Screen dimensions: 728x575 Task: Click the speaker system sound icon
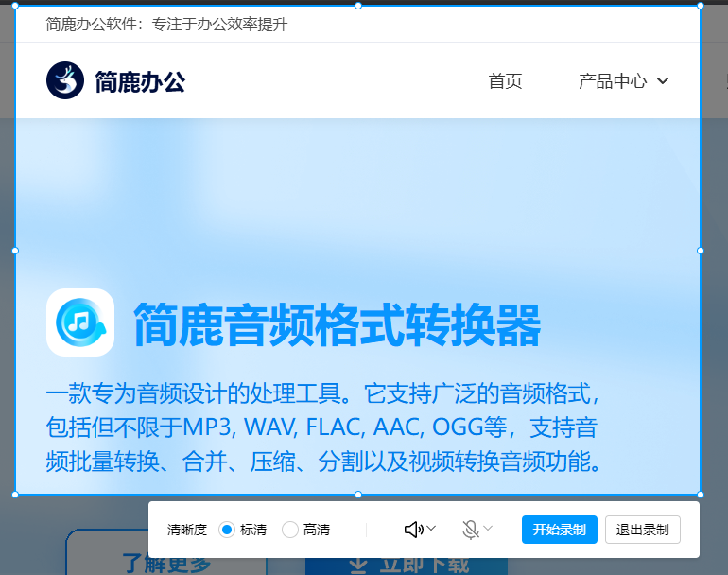(x=413, y=530)
